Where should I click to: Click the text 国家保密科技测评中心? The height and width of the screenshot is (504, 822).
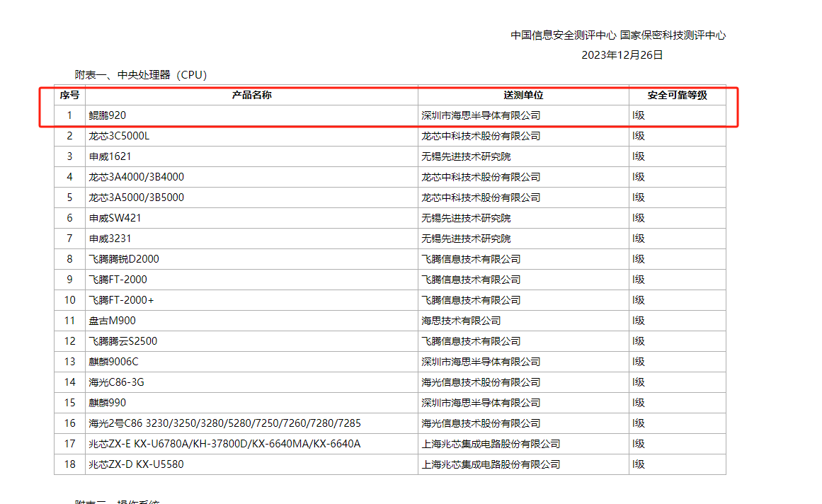click(673, 35)
